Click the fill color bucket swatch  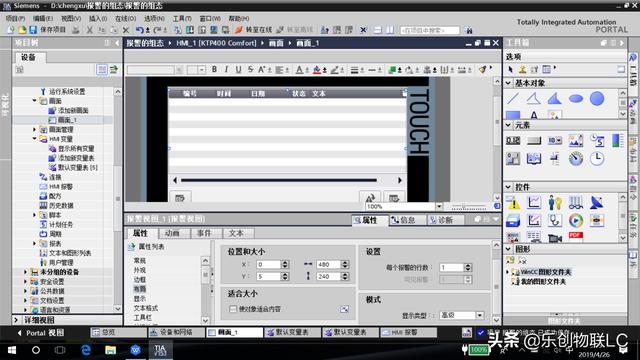317,70
